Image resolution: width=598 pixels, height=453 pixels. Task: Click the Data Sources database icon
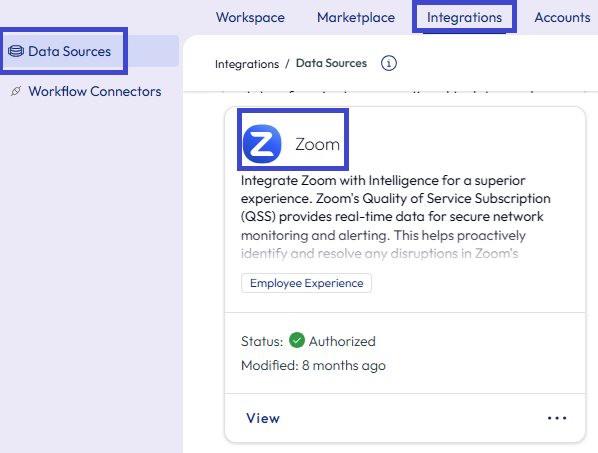point(16,51)
